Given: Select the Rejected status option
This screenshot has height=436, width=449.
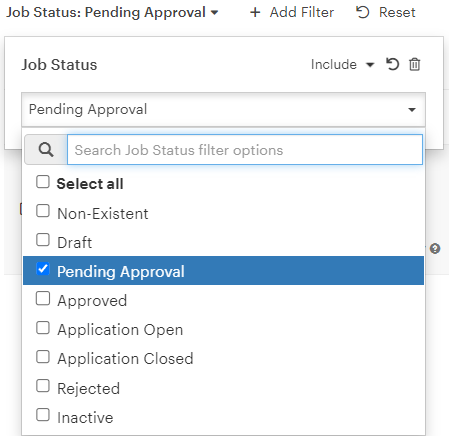Looking at the screenshot, I should click(223, 388).
